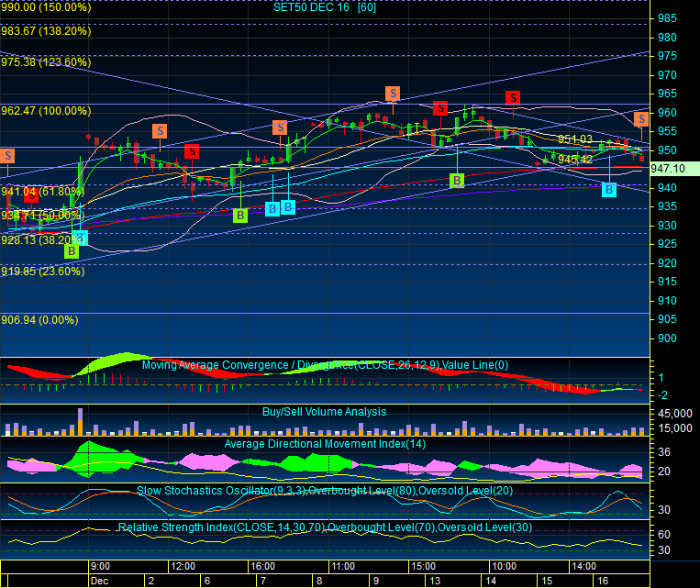Click the 906.94 (0.00%) Fibonacci label
This screenshot has width=700, height=588.
coord(39,319)
